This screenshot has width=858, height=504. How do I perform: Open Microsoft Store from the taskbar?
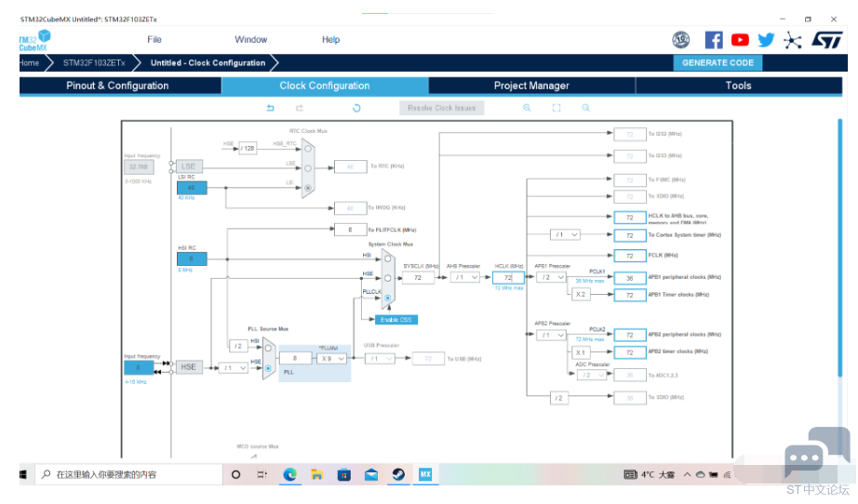pos(343,474)
